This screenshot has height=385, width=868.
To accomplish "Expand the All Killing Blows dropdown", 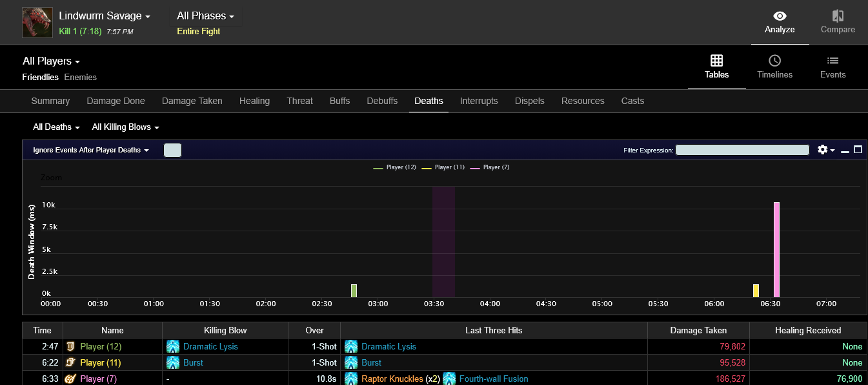I will pyautogui.click(x=125, y=127).
